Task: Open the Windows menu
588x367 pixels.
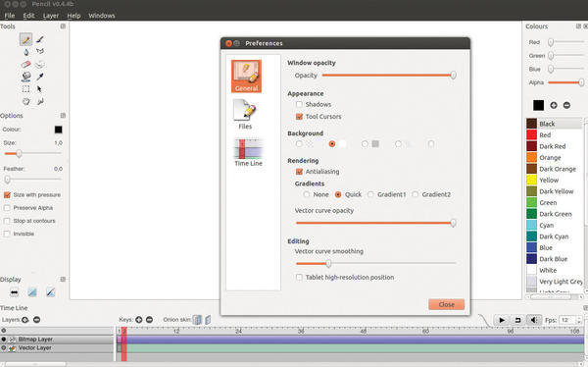Action: (102, 16)
